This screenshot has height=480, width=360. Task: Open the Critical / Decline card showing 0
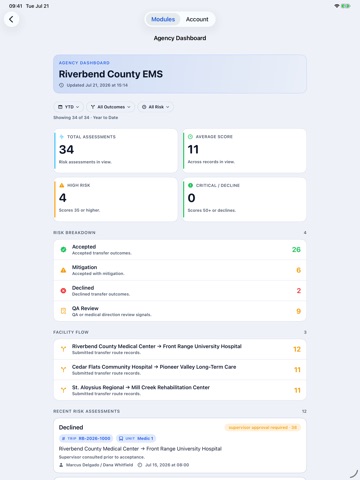(244, 199)
